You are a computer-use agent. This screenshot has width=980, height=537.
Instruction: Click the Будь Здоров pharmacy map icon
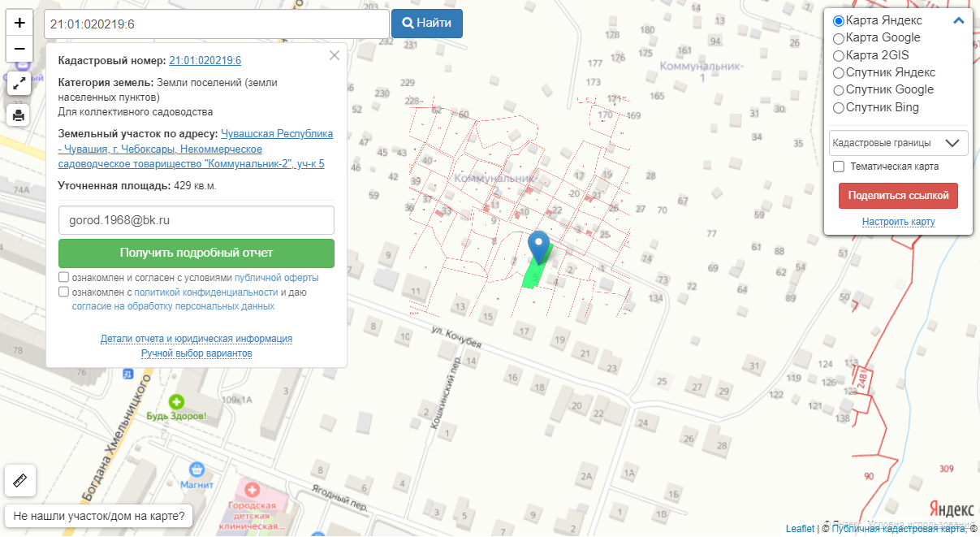[x=176, y=401]
